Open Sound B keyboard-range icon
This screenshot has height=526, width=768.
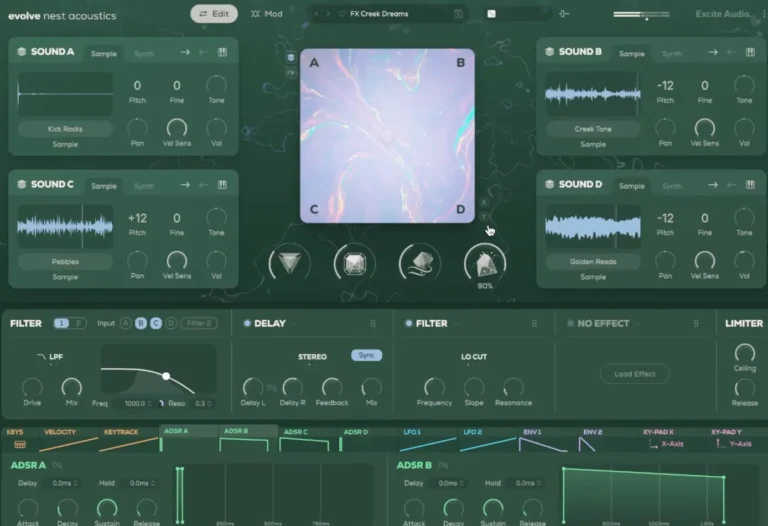point(750,52)
